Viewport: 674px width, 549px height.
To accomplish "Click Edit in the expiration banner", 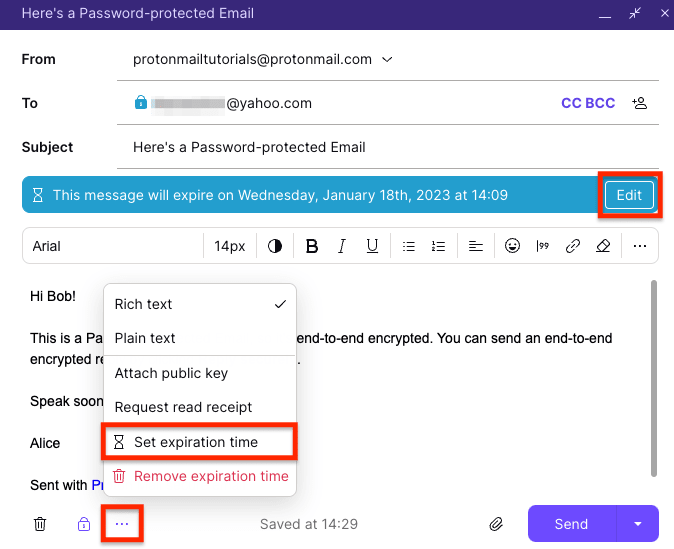I will click(x=629, y=195).
